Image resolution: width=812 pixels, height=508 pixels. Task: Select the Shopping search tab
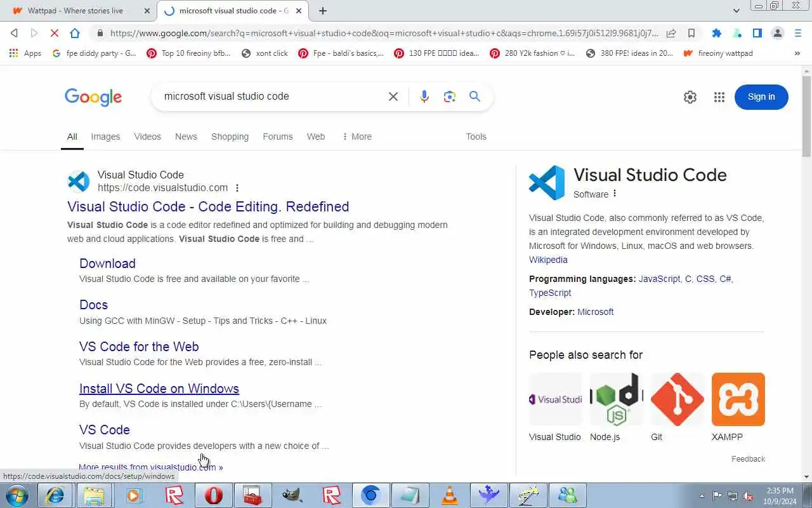pos(230,137)
